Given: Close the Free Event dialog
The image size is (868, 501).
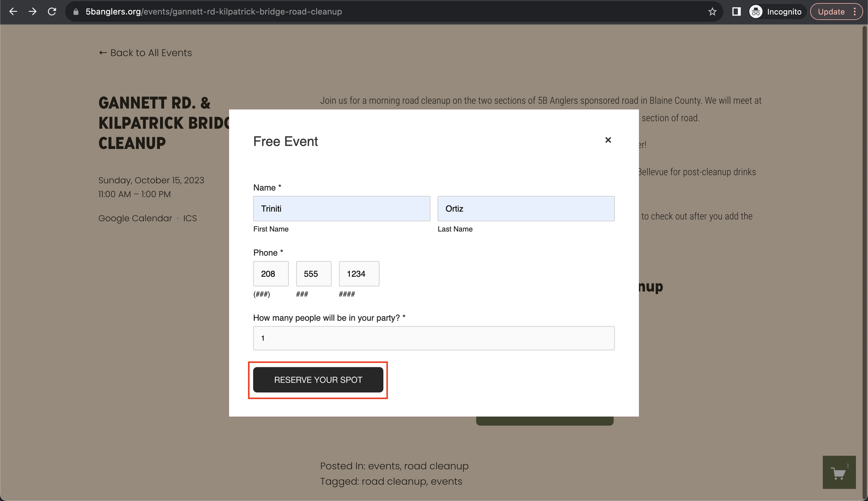Looking at the screenshot, I should (x=608, y=140).
